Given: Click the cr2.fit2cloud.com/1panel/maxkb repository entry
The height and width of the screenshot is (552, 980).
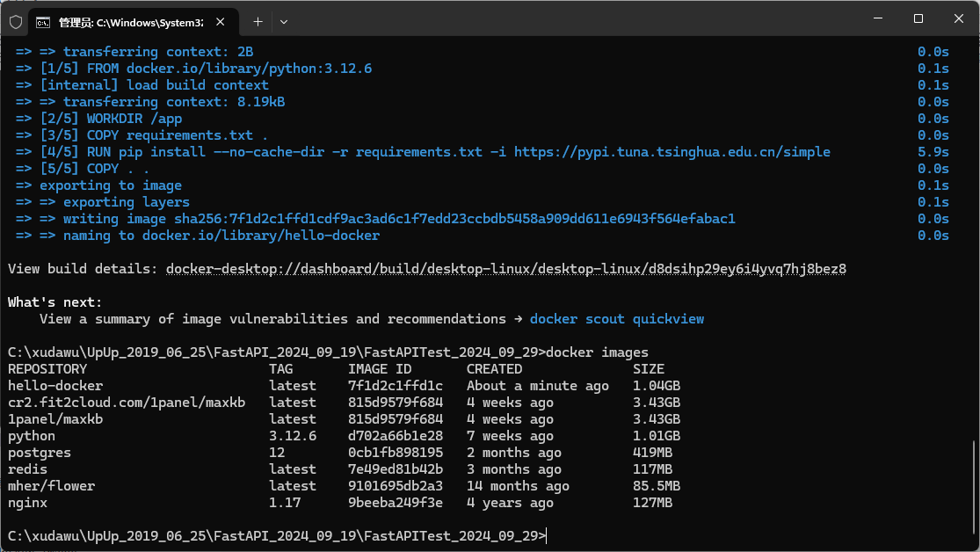Looking at the screenshot, I should tap(127, 403).
